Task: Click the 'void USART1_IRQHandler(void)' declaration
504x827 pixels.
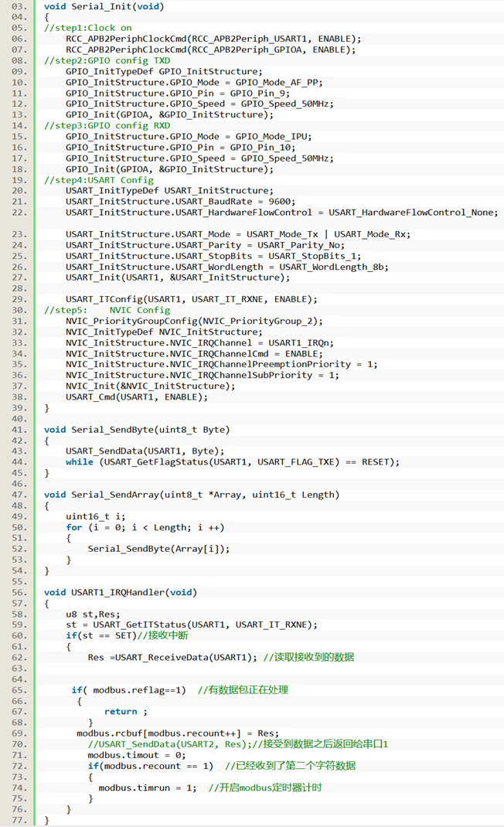Action: point(121,592)
